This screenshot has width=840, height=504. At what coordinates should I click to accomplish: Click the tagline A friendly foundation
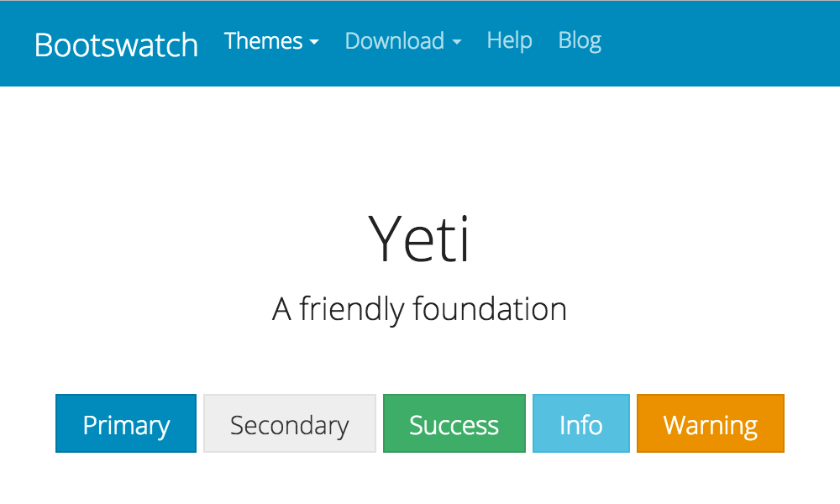(x=420, y=308)
